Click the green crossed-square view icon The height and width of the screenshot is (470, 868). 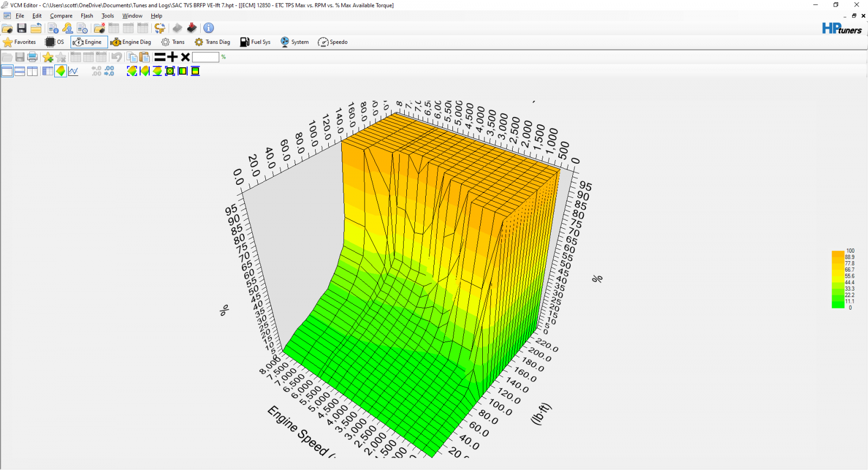[x=170, y=71]
